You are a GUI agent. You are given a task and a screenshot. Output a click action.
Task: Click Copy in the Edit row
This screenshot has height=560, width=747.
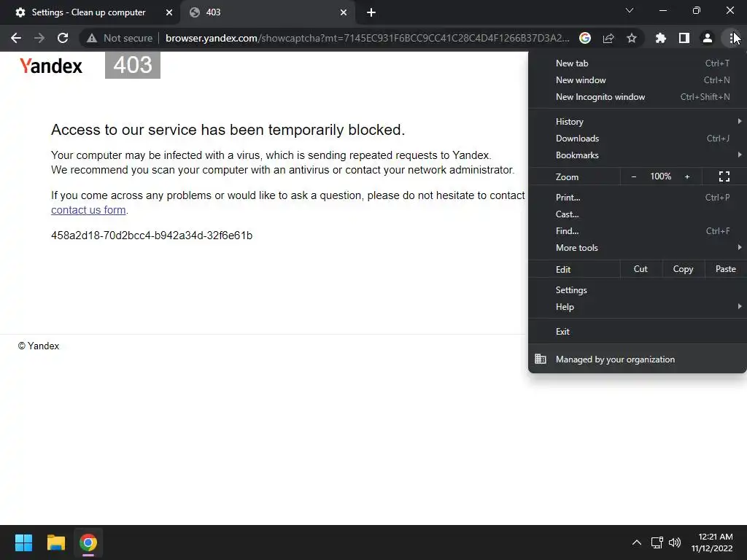[x=683, y=269]
